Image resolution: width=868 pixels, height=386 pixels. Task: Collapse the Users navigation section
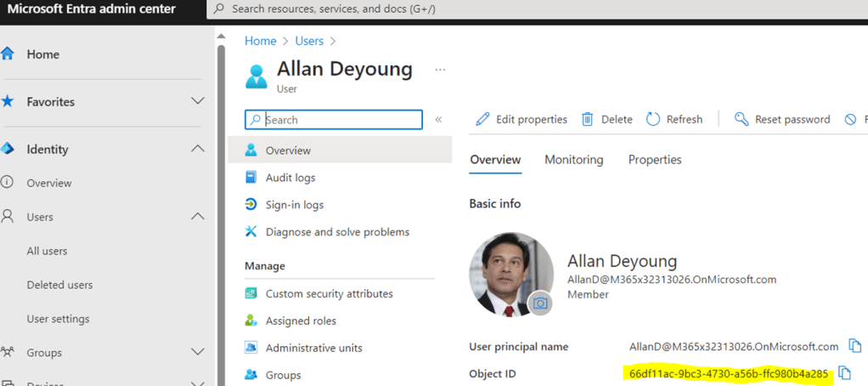pos(197,217)
